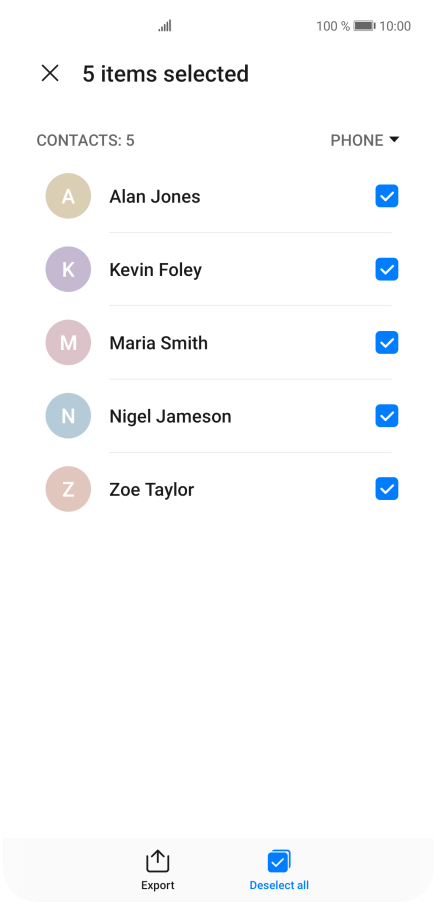Uncheck the Zoe Taylor checkbox
Image resolution: width=437 pixels, height=902 pixels.
[386, 489]
